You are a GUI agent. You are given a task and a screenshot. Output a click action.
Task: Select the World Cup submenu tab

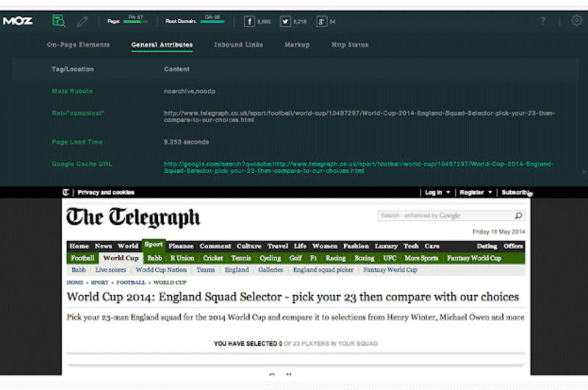pos(121,258)
